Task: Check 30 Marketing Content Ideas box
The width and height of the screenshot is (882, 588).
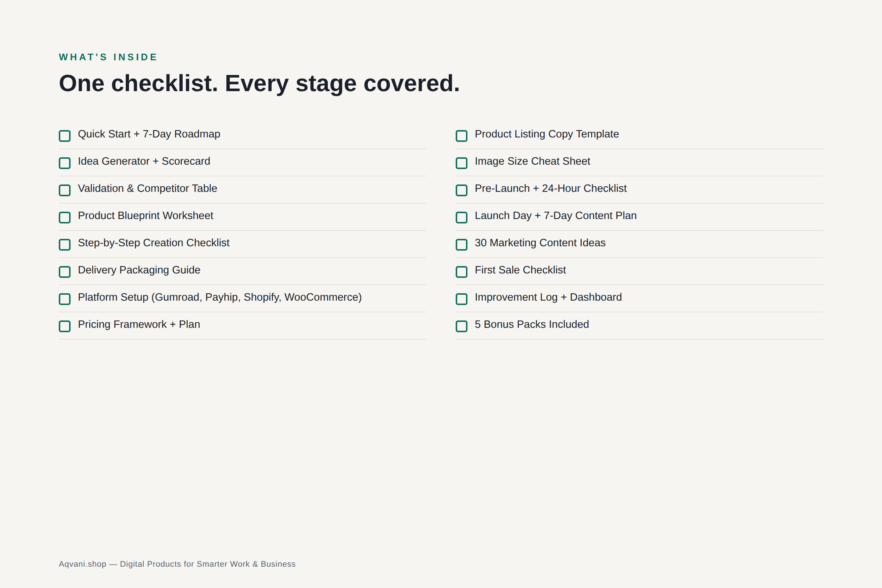Action: coord(461,244)
